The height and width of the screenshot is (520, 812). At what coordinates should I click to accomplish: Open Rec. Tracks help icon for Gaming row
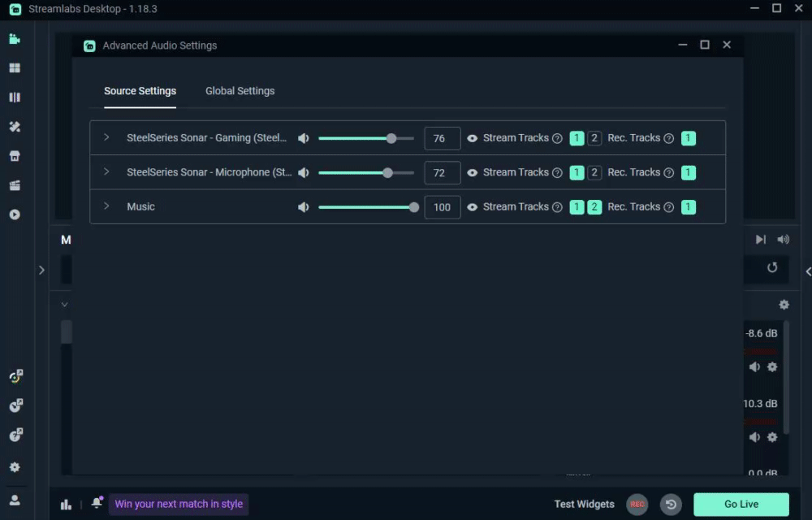point(668,138)
